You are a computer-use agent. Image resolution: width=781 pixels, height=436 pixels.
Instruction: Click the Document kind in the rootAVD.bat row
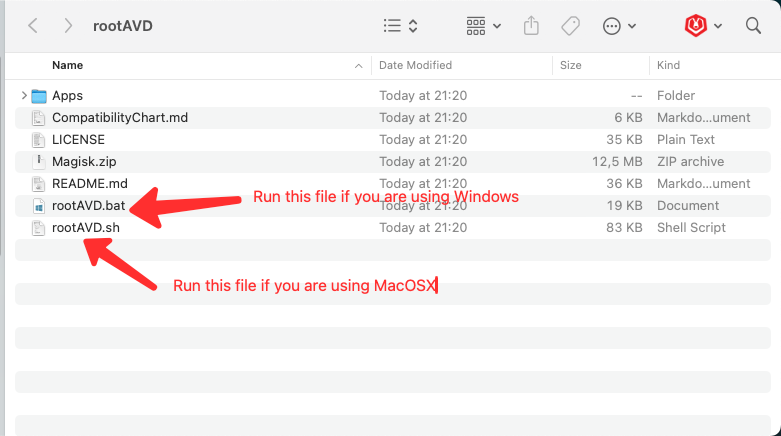click(x=688, y=205)
